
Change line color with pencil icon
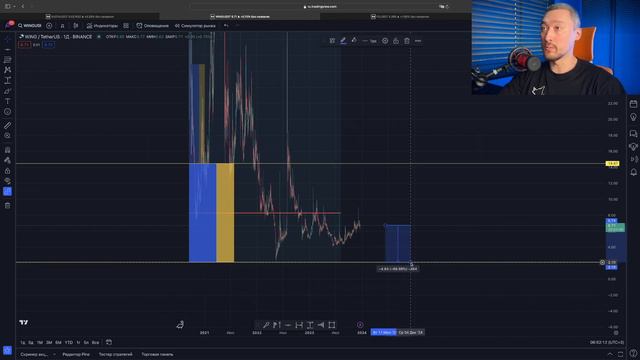tap(343, 41)
